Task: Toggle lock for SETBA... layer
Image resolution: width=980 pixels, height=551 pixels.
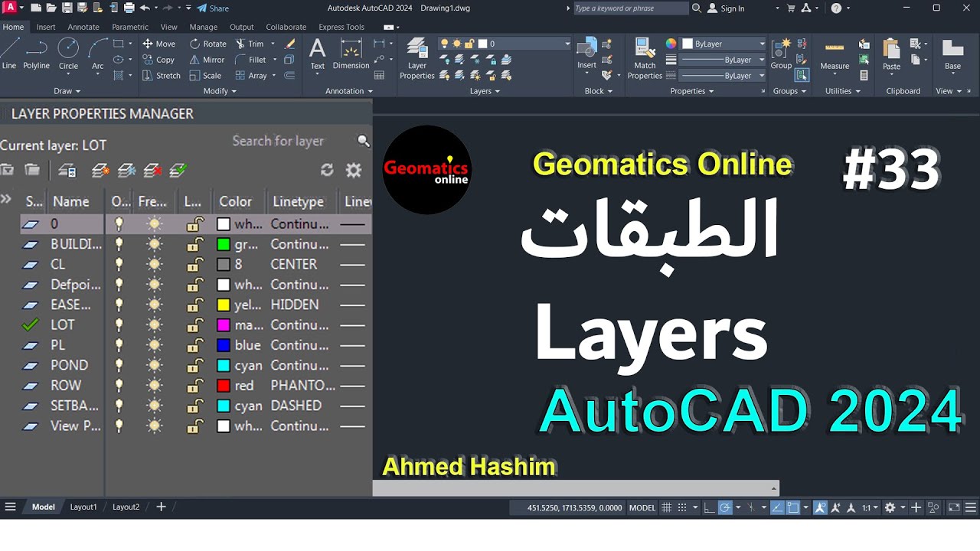Action: click(195, 406)
